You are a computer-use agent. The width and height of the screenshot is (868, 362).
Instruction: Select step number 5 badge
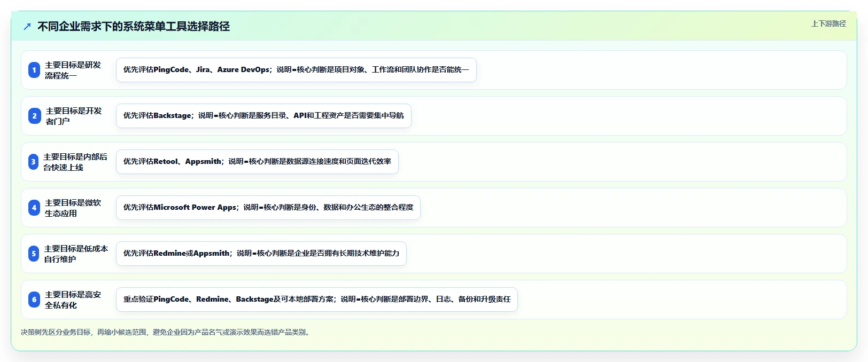click(x=34, y=254)
